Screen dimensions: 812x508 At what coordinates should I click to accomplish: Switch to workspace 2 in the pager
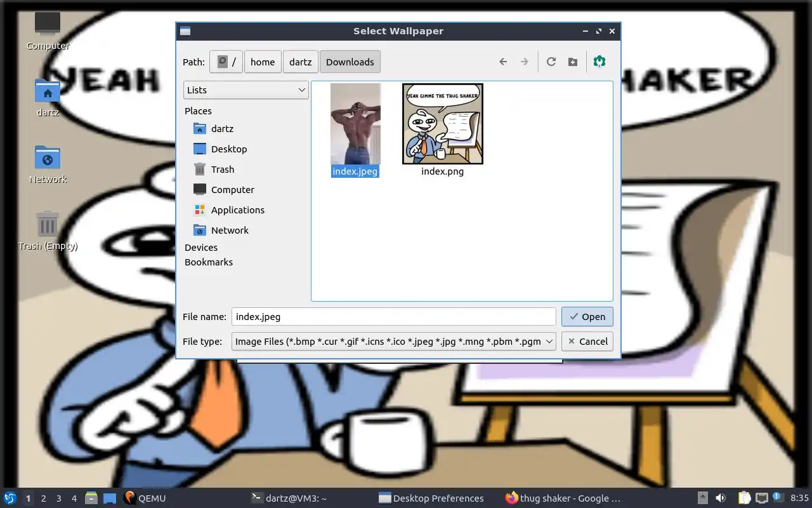(44, 498)
